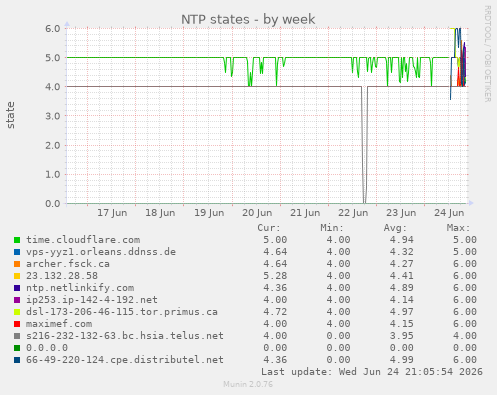The image size is (497, 395).
Task: Click the red maximef.com legend swatch
Action: (17, 324)
